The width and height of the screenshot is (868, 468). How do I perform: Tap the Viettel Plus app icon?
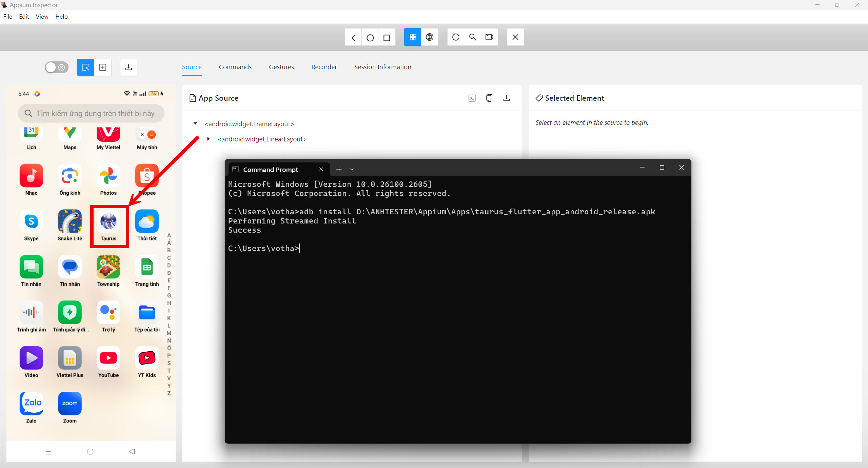(x=70, y=358)
